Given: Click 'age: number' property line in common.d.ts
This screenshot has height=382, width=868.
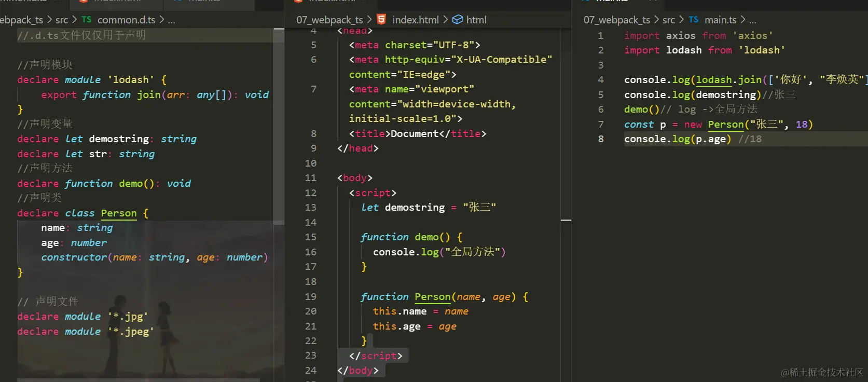Looking at the screenshot, I should pyautogui.click(x=74, y=242).
